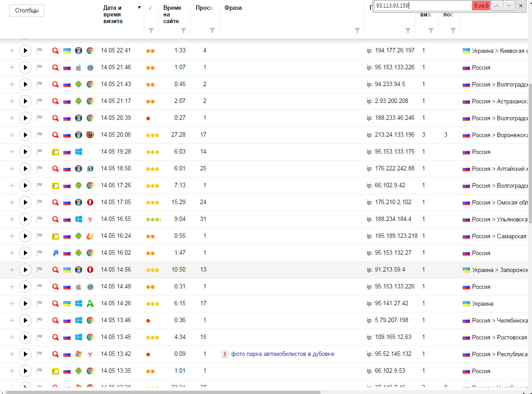
Task: Flag the visit at 14.05 16:24
Action: [x=39, y=236]
